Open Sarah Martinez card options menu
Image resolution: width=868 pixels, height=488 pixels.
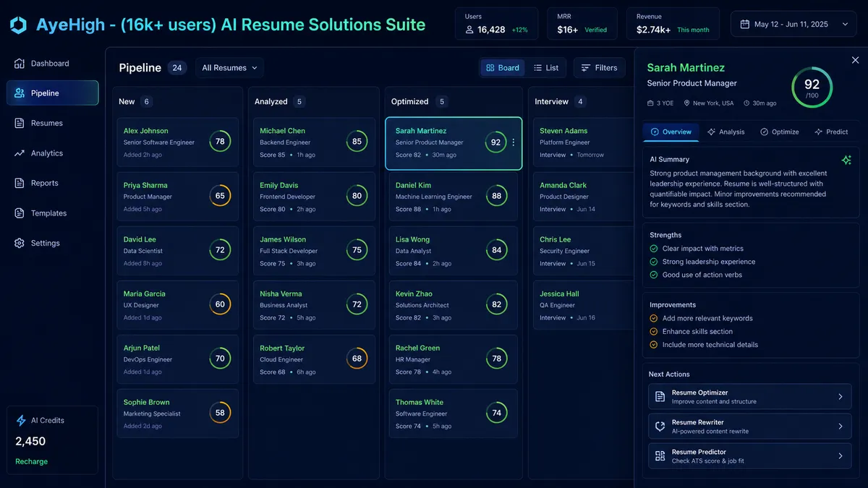[514, 142]
